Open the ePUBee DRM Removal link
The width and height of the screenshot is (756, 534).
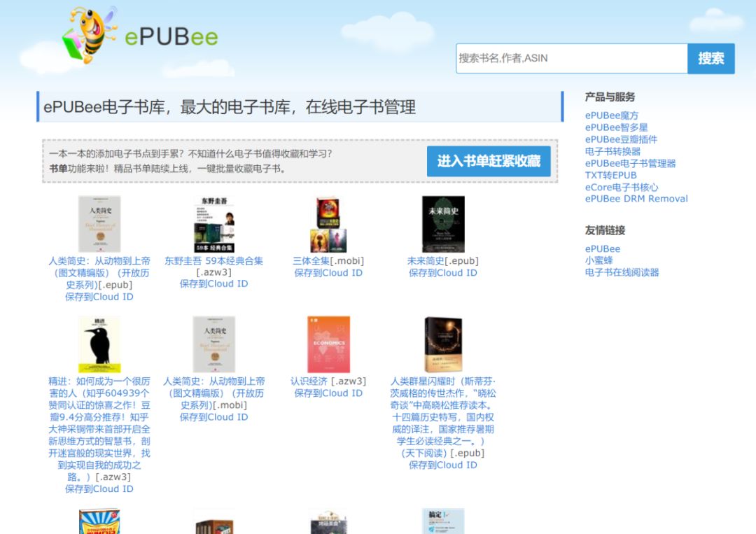click(x=637, y=199)
